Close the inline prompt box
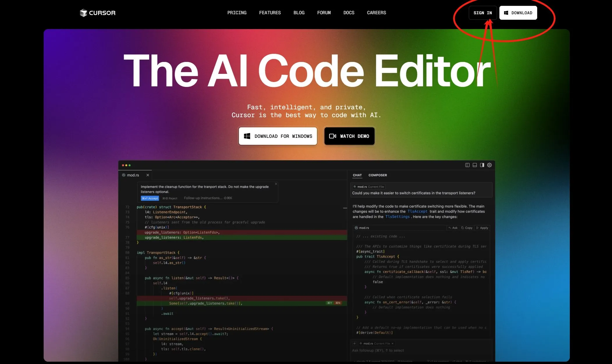The width and height of the screenshot is (612, 364). [276, 184]
